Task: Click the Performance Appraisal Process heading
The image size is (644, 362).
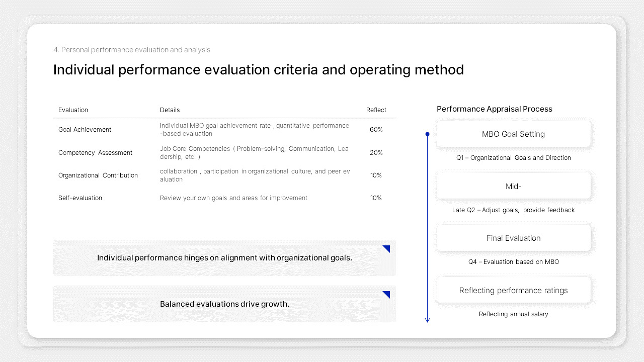Action: [x=494, y=109]
